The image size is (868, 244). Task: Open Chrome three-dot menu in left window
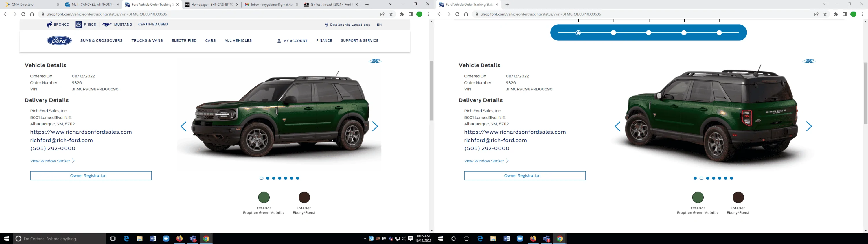[x=428, y=14]
